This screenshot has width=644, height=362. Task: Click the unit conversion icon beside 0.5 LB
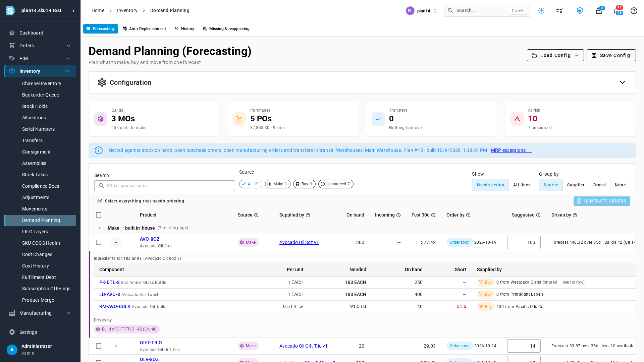(x=301, y=307)
